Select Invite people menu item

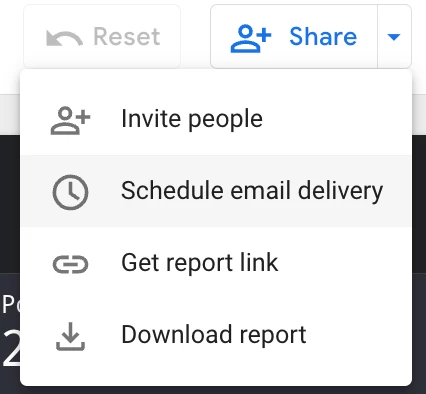[216, 119]
